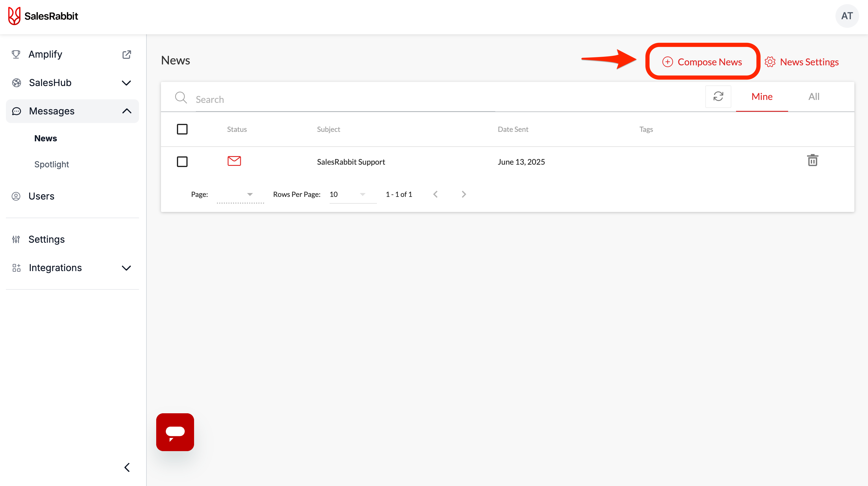This screenshot has width=868, height=486.
Task: Expand the SalesHub menu
Action: (x=126, y=83)
